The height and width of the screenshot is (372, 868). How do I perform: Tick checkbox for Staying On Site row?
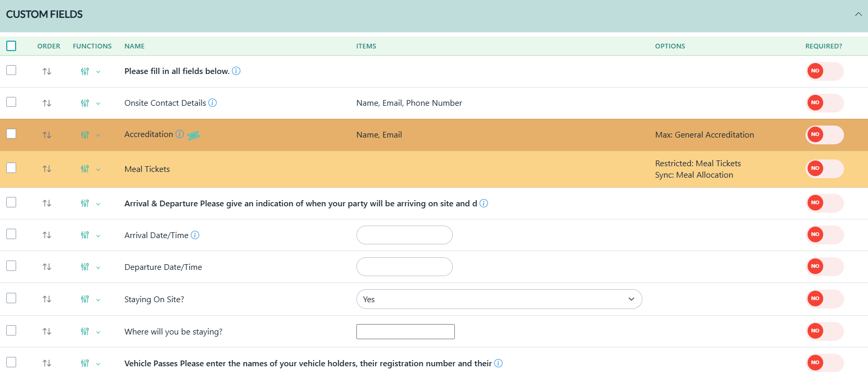point(11,298)
